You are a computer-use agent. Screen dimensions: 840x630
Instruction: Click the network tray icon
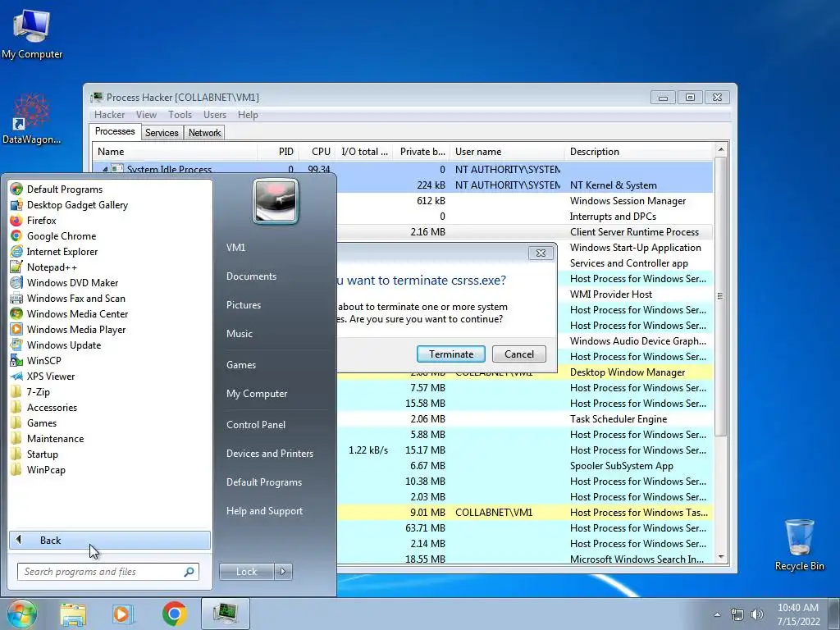(x=737, y=614)
